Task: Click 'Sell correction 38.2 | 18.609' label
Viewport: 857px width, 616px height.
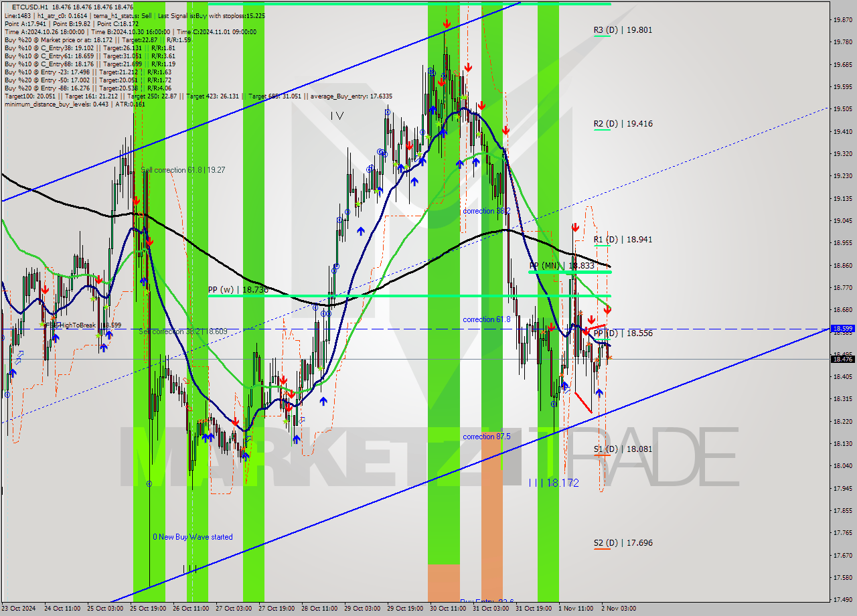Action: [183, 331]
